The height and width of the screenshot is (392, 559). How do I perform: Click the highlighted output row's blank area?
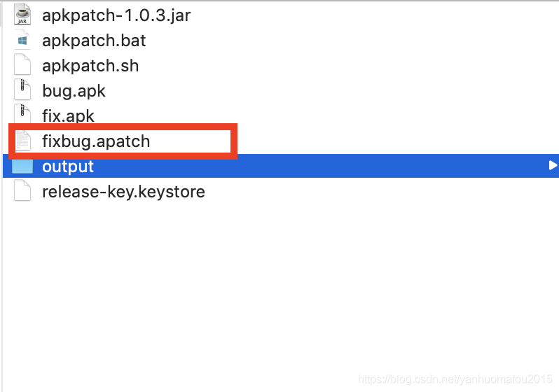click(x=321, y=166)
